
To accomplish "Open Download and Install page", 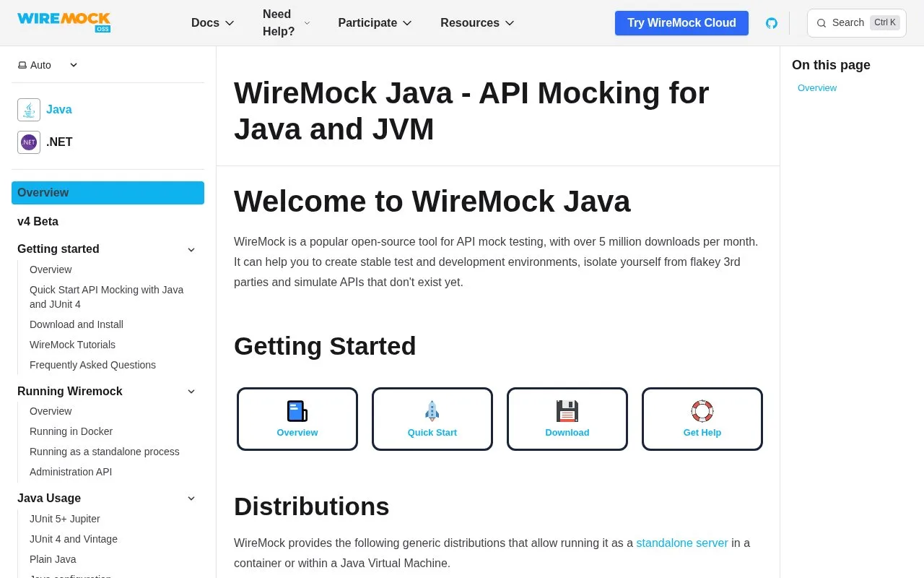I will 77,324.
